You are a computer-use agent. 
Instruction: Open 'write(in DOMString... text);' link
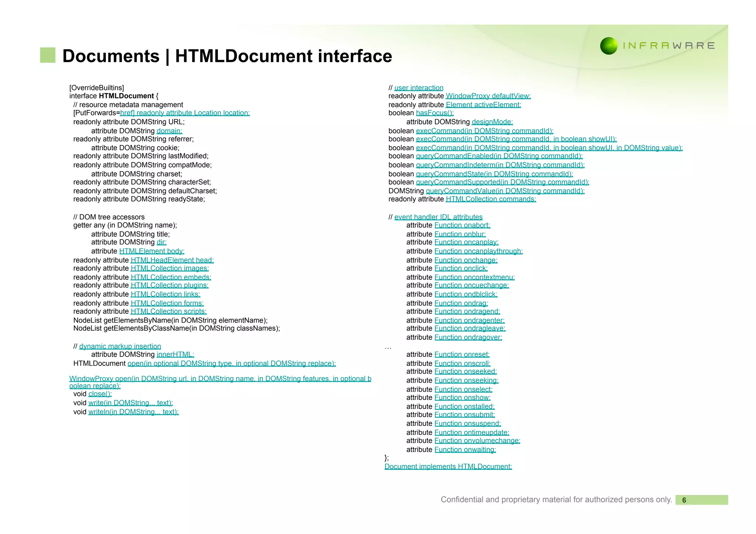pyautogui.click(x=131, y=403)
